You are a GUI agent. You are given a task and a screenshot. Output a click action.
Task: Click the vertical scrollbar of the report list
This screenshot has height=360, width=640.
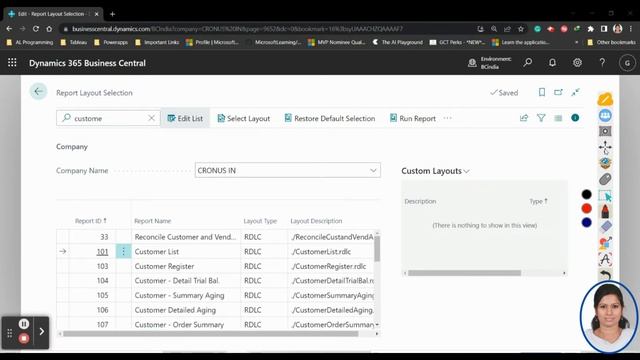(377, 248)
